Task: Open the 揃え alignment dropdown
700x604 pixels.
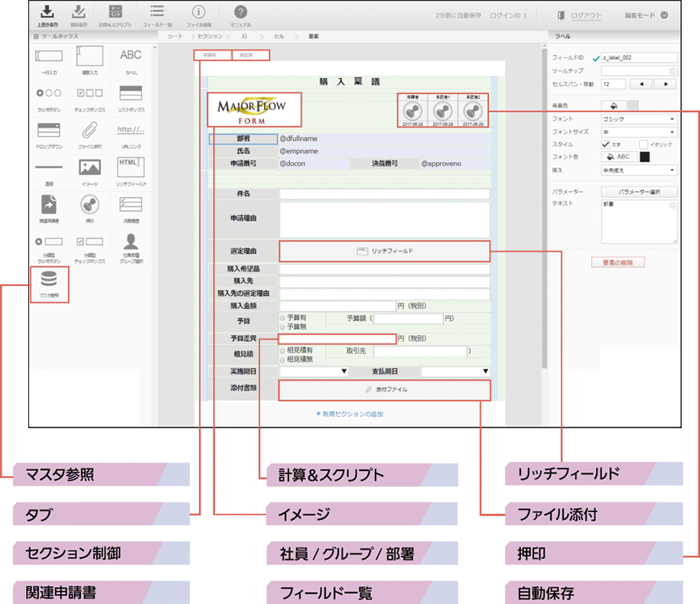Action: click(639, 170)
